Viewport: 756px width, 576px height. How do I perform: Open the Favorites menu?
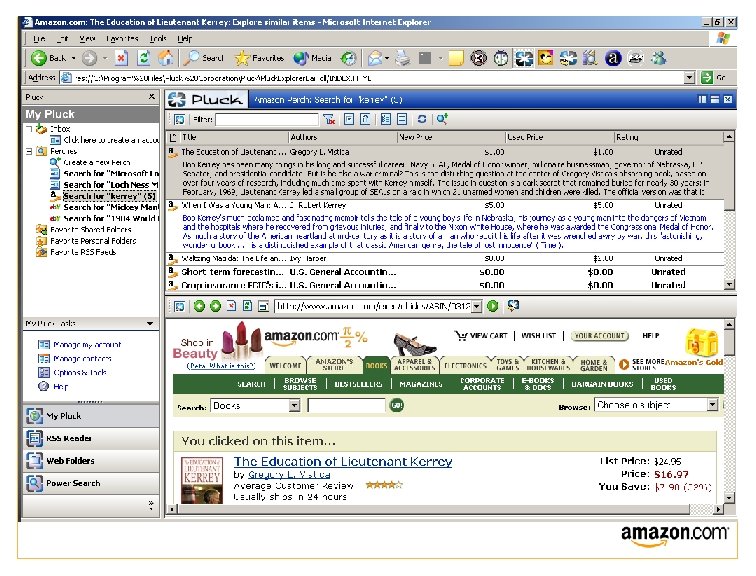pos(122,39)
